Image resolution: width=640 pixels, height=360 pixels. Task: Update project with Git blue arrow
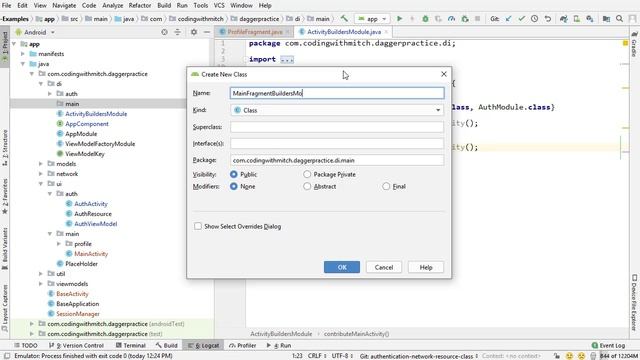coord(509,19)
